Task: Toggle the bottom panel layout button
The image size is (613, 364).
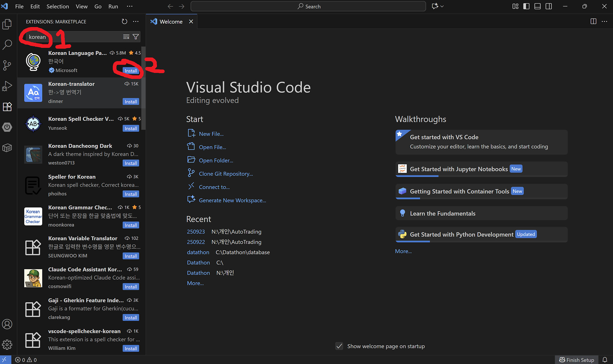Action: click(x=538, y=6)
